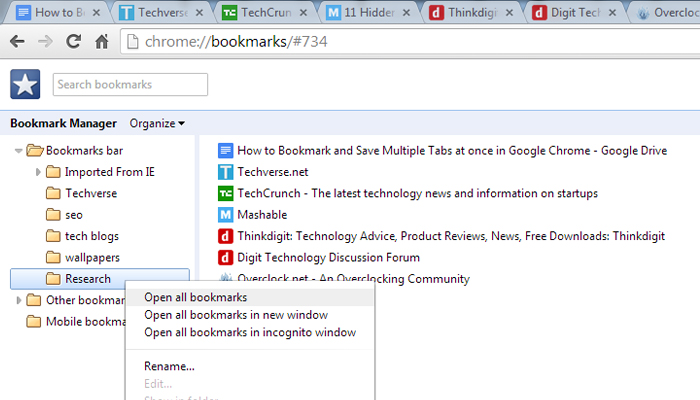Collapse the Bookmarks bar tree node
This screenshot has height=400, width=700.
[x=18, y=151]
